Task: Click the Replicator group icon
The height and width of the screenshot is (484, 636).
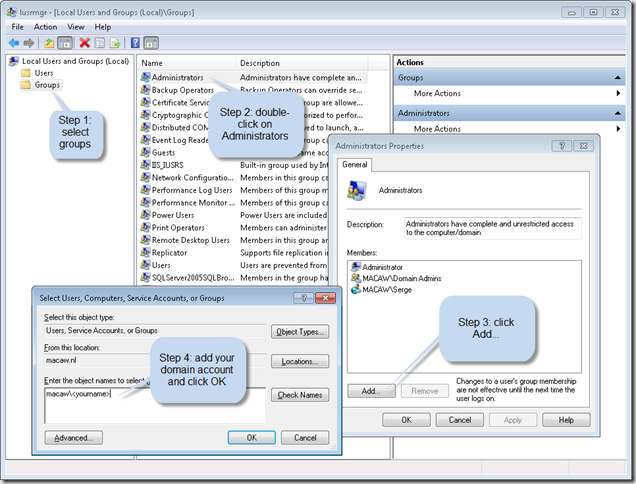Action: pos(145,252)
